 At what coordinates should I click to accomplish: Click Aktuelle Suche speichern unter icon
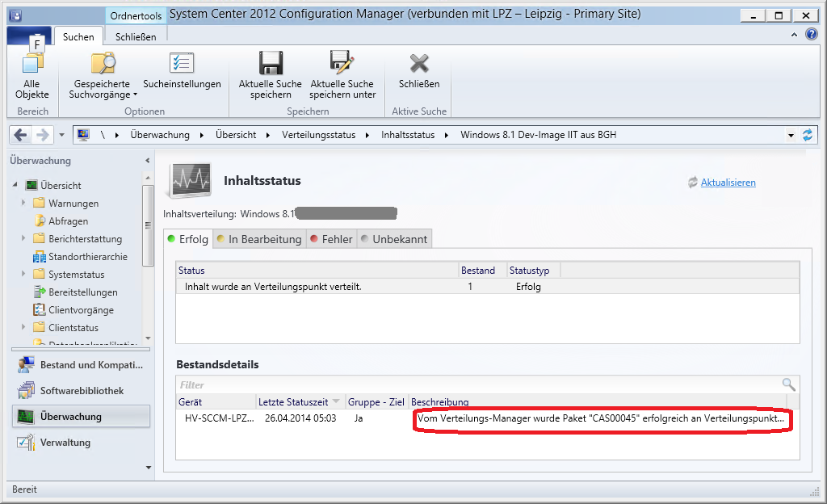(342, 62)
